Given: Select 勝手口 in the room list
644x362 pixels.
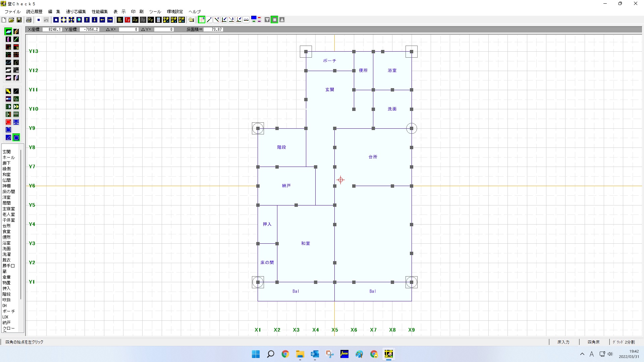Looking at the screenshot, I should pos(9,266).
